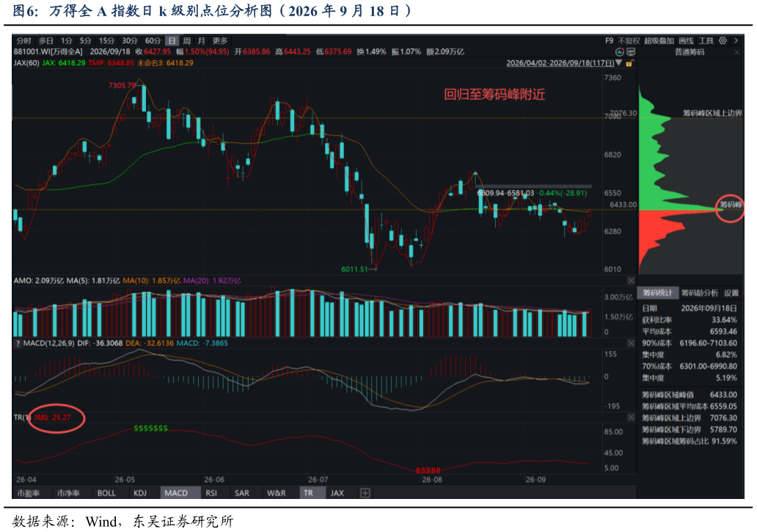This screenshot has height=532, width=757.
Task: Select the RSI indicator tab
Action: [211, 493]
